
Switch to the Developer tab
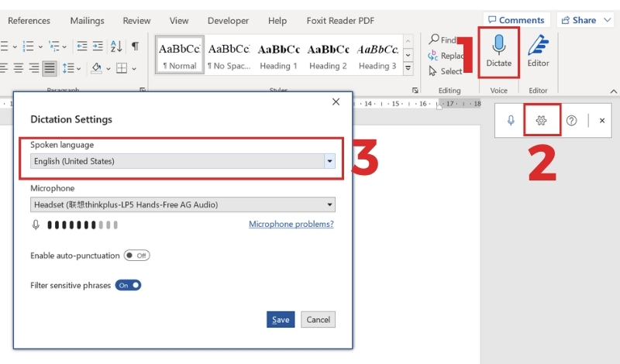click(228, 21)
